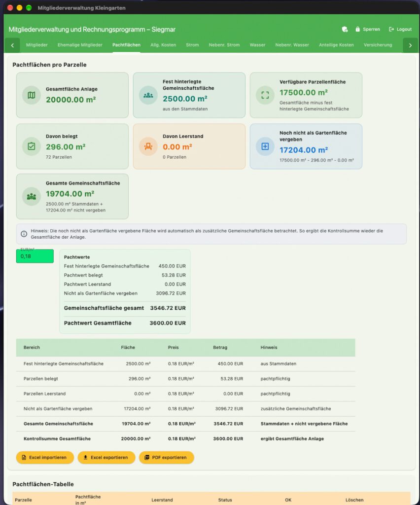Click the clipboard check icon on Davon belegt card

click(x=31, y=146)
